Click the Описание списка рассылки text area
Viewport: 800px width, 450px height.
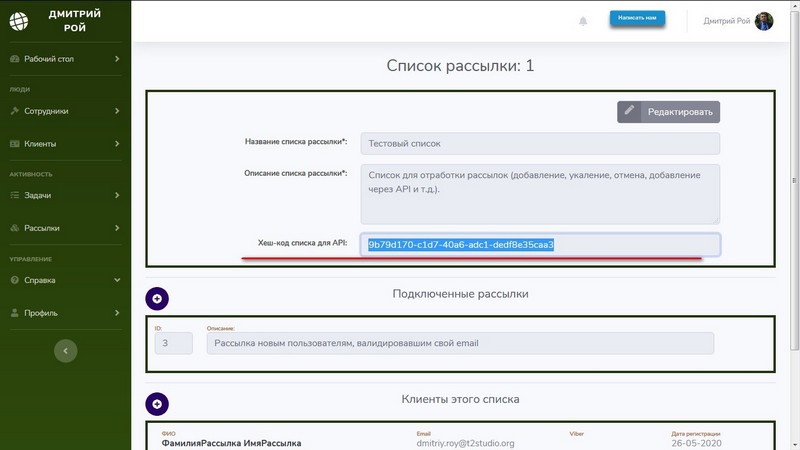[x=539, y=194]
